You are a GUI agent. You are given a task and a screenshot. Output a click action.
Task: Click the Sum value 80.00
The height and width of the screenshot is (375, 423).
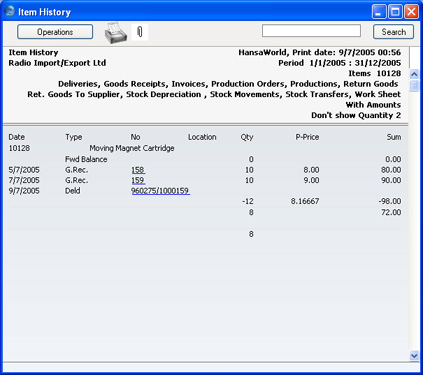[391, 170]
